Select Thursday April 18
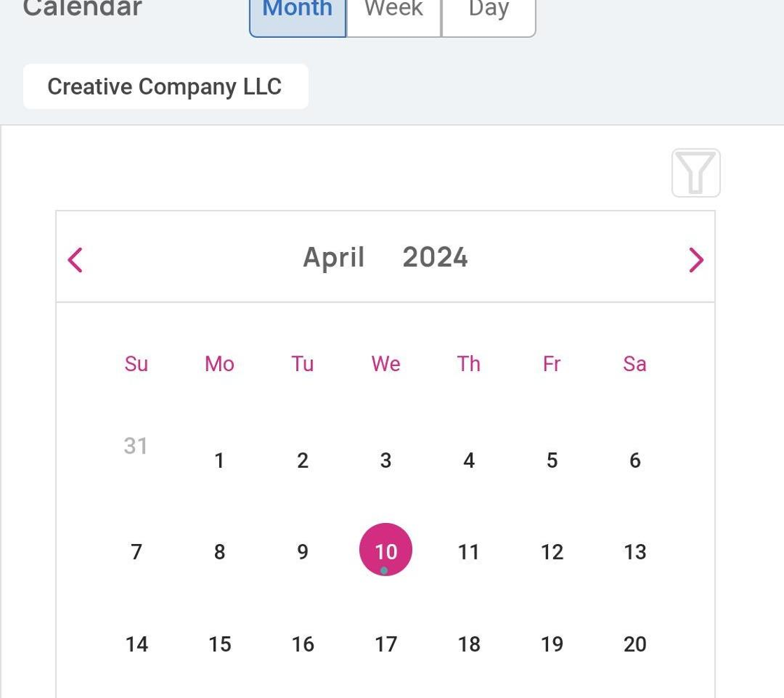 point(469,644)
